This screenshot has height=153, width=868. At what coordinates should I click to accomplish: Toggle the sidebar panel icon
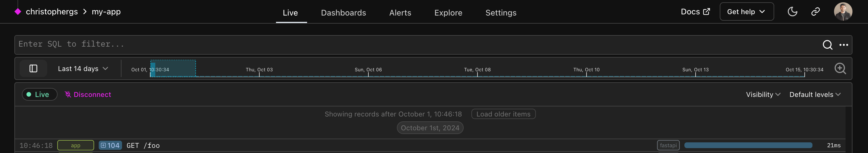[33, 69]
